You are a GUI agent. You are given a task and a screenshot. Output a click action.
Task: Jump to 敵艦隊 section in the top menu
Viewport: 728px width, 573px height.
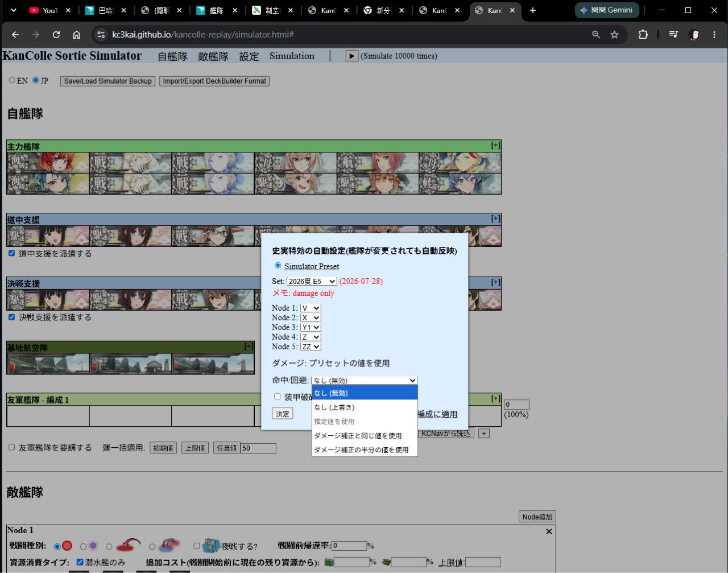tap(213, 56)
